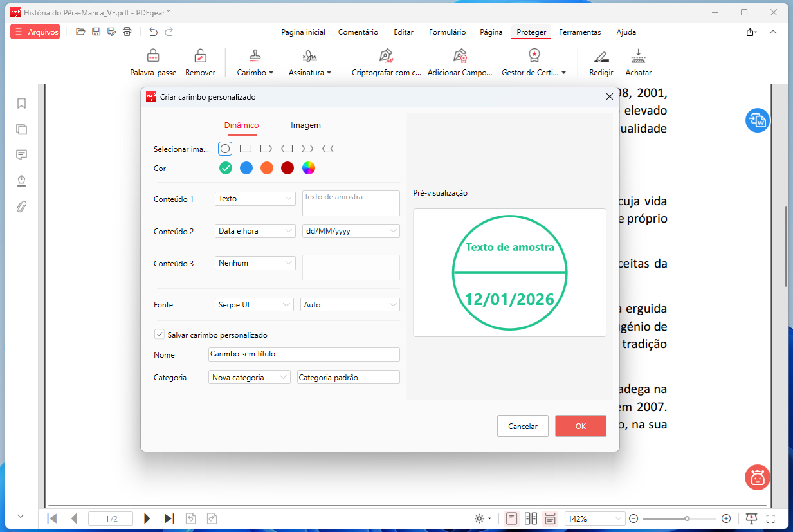Click the Nome stamp name field
The height and width of the screenshot is (532, 793).
coord(304,354)
